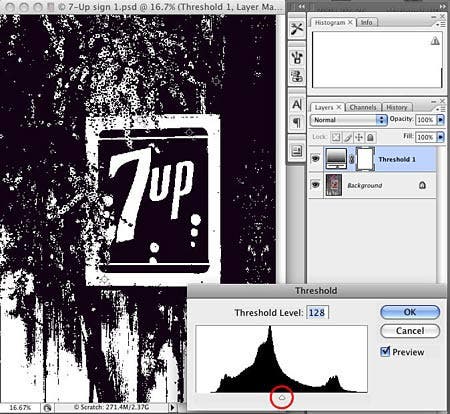Open status bar info popup arrow
450x414 pixels.
point(172,407)
